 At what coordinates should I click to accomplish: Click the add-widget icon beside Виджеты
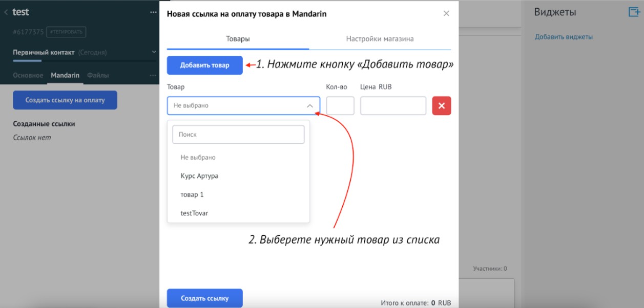pos(634,12)
